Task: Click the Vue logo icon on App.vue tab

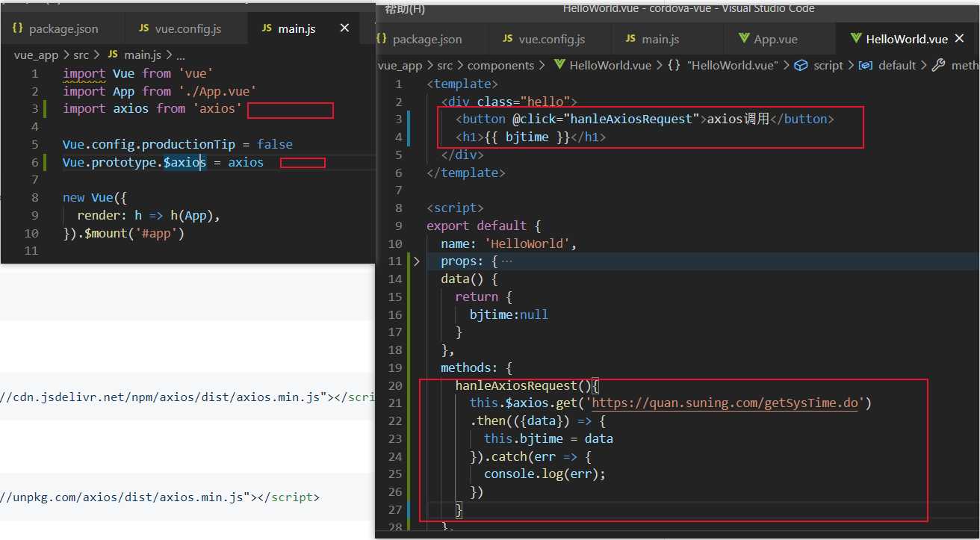Action: [744, 39]
